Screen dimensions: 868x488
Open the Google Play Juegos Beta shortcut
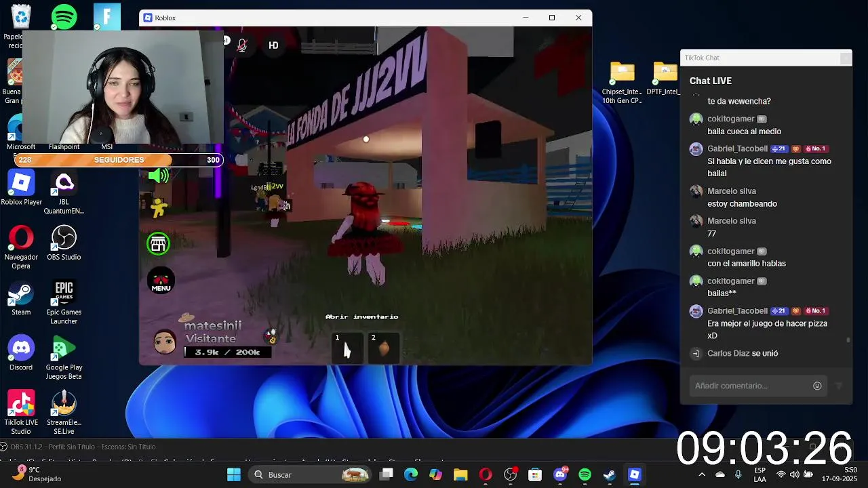coord(64,358)
